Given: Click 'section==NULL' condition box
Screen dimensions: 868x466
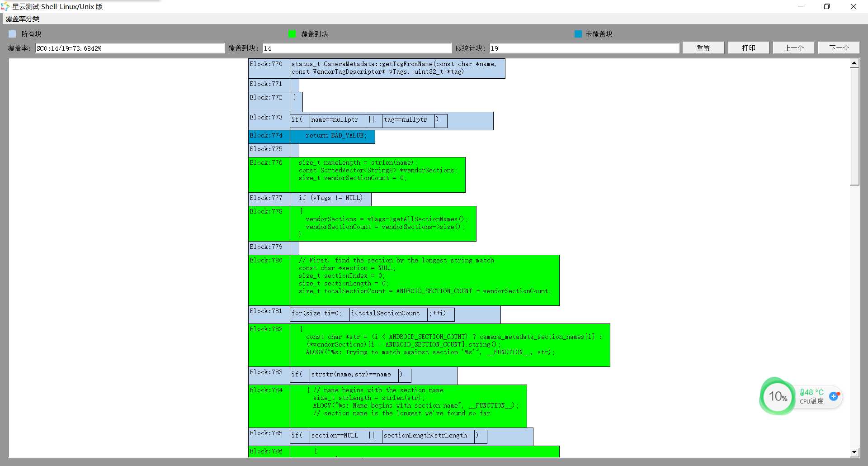Looking at the screenshot, I should (x=338, y=437).
